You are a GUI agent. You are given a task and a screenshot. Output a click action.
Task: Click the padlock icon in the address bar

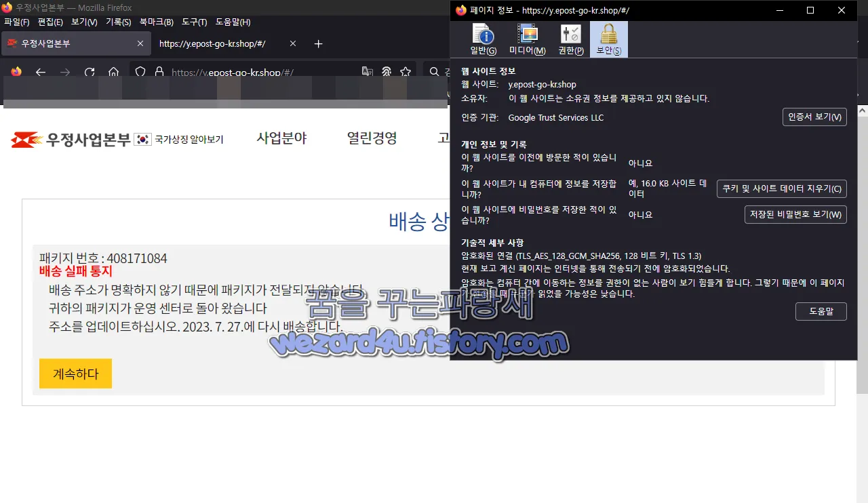158,72
